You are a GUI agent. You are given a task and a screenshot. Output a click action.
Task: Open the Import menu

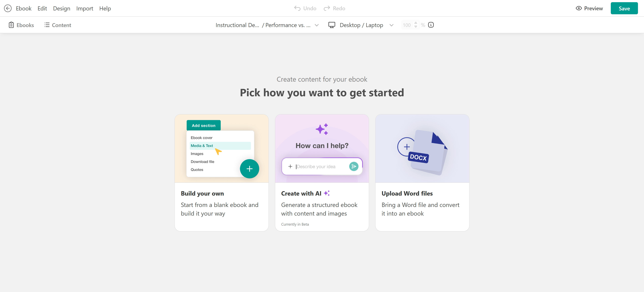click(x=85, y=8)
